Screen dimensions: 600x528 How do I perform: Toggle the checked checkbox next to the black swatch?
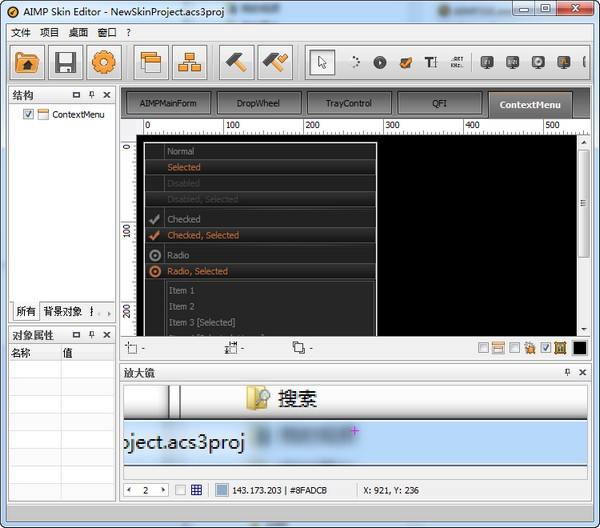(546, 348)
